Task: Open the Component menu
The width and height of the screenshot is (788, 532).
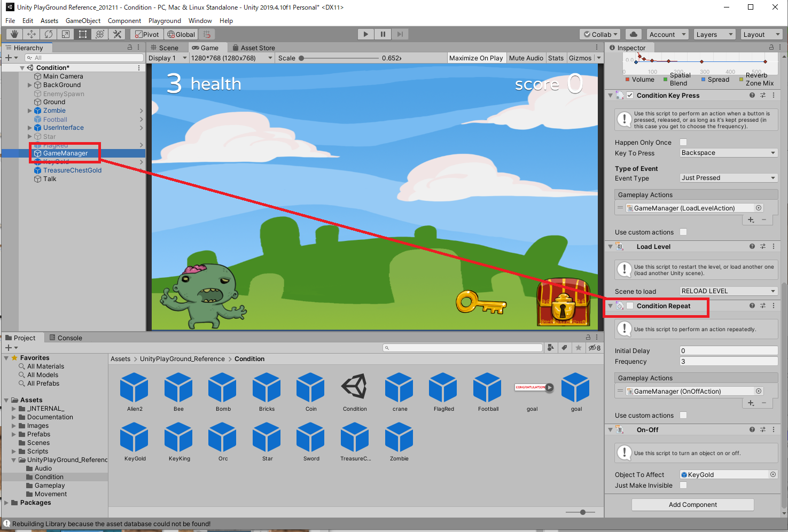Action: coord(124,21)
